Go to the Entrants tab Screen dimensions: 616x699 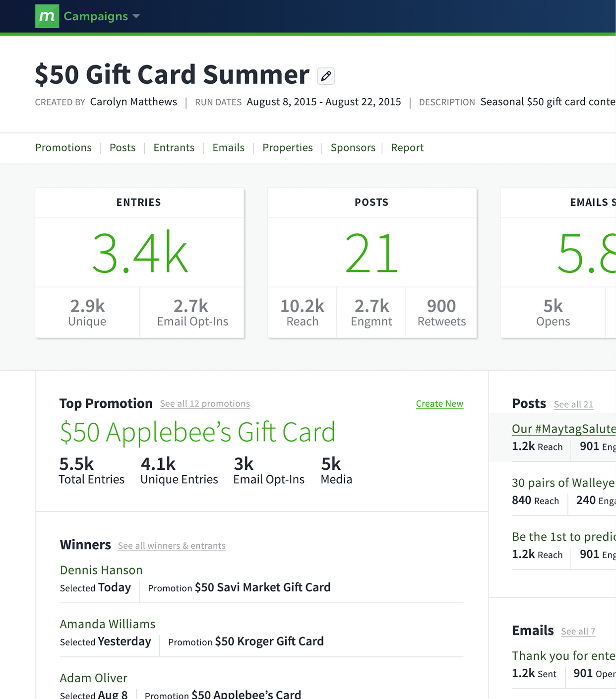click(174, 148)
